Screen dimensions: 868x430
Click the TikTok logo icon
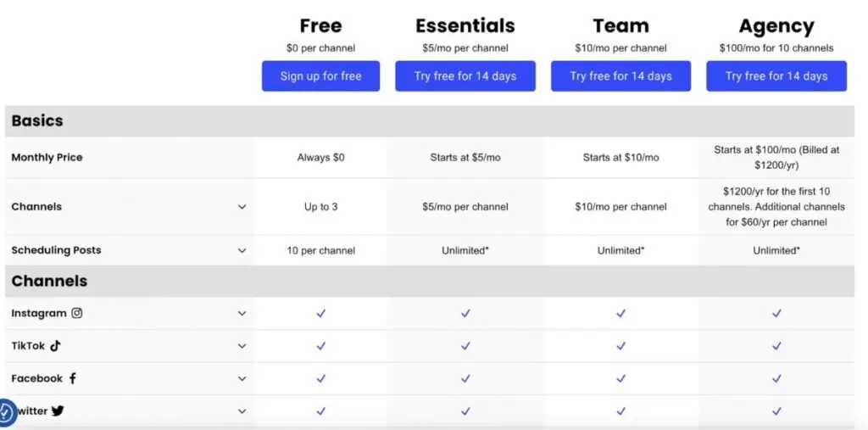pyautogui.click(x=55, y=346)
